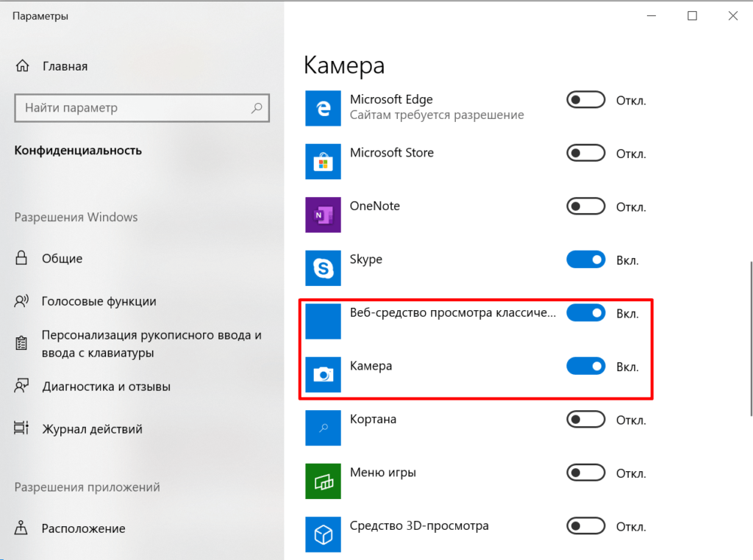The width and height of the screenshot is (753, 560).
Task: Click the Разрешения приложений section heading
Action: [x=87, y=487]
